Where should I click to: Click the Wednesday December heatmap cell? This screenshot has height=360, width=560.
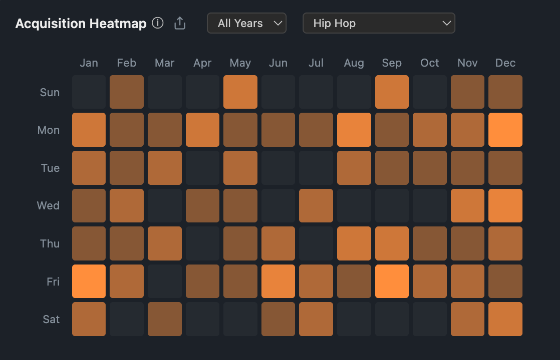(505, 206)
